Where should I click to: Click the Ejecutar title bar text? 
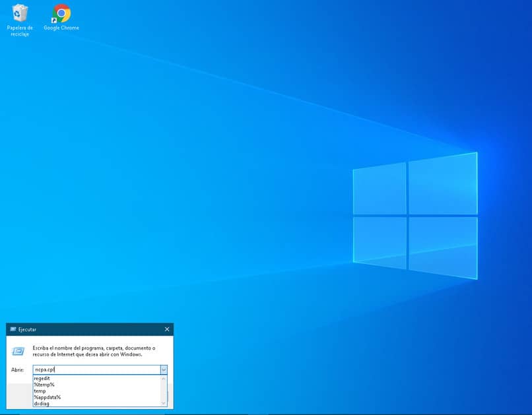[28, 329]
